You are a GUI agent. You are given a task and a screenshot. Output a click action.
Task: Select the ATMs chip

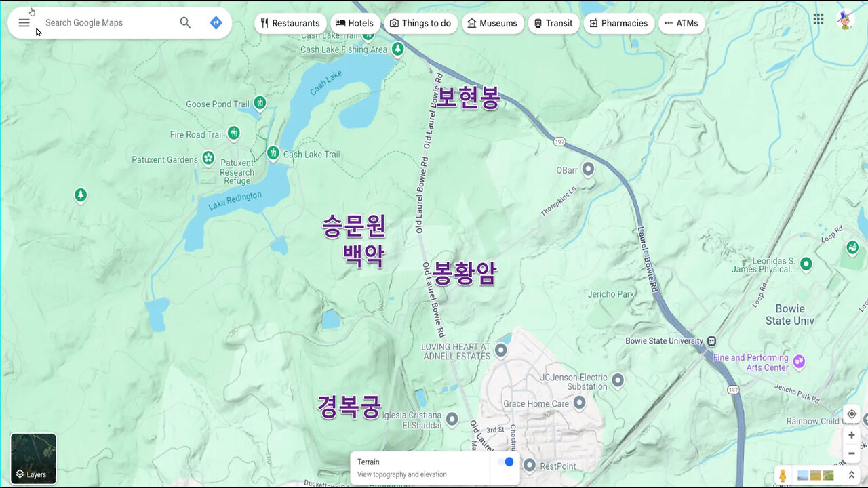[x=682, y=23]
